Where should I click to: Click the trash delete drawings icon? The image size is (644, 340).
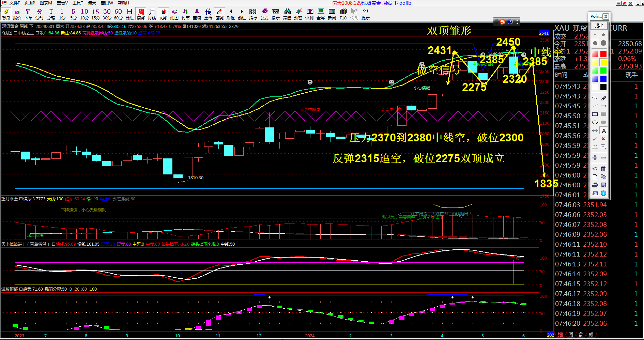coord(603,168)
